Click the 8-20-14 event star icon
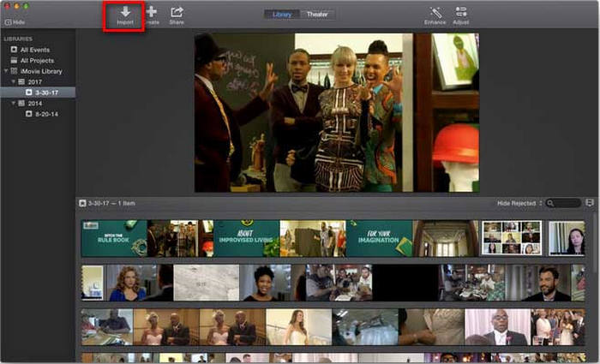Viewport: 600px width, 364px height. (28, 114)
